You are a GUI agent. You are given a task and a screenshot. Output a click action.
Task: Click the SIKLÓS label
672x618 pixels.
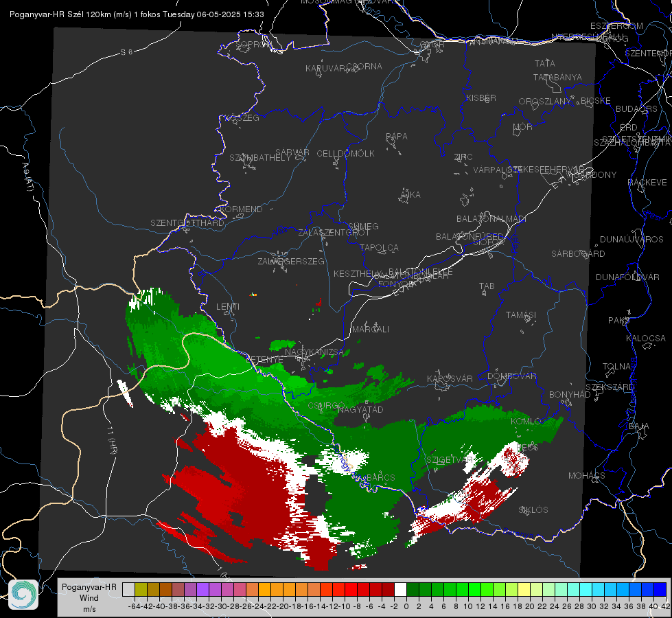pyautogui.click(x=533, y=510)
